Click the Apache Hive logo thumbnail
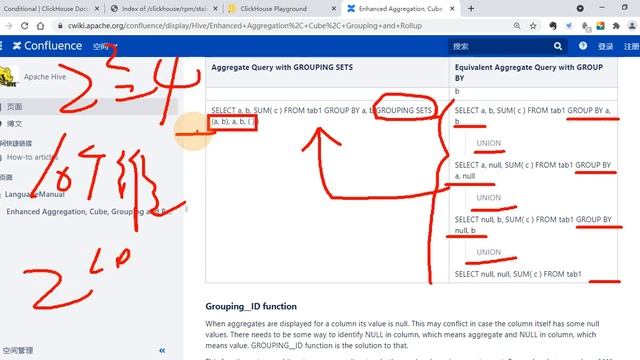This screenshot has height=360, width=640. [9, 77]
